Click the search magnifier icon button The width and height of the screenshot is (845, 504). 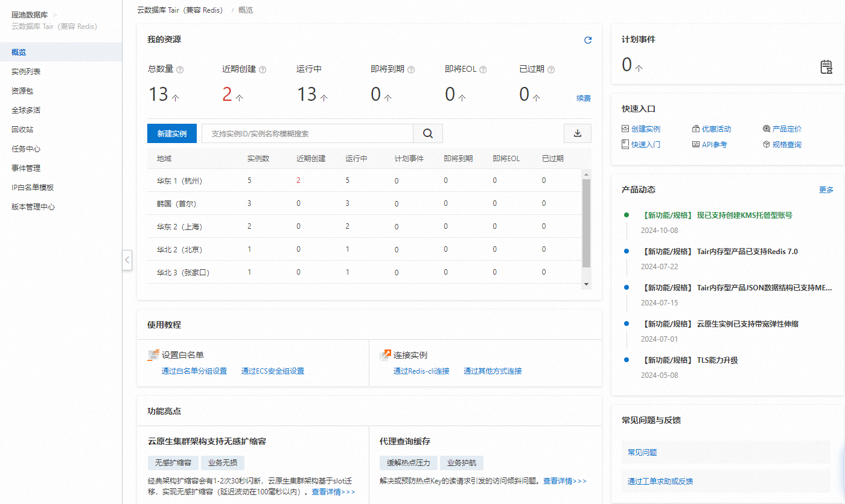(x=428, y=133)
